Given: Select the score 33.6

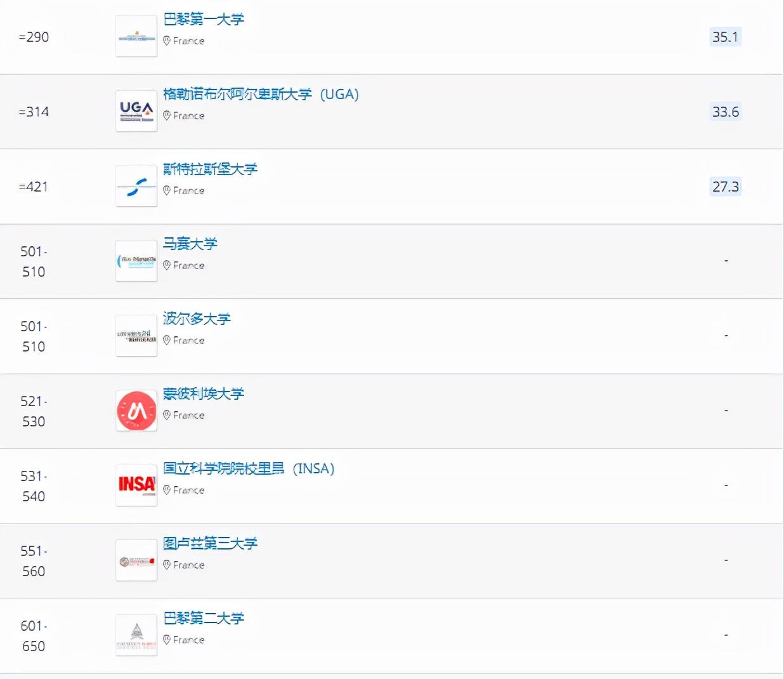Looking at the screenshot, I should tap(726, 112).
